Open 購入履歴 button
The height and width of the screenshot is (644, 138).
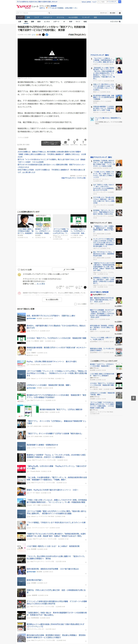coord(112,13)
